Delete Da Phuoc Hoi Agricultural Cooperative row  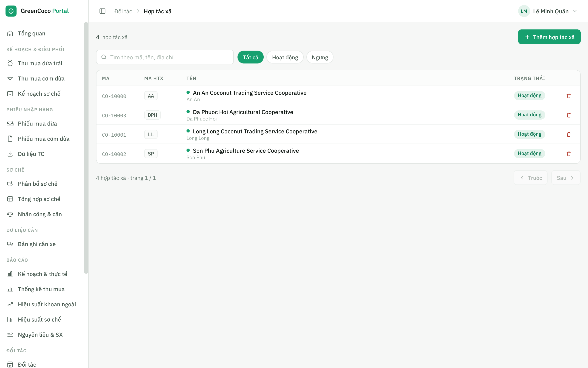pos(568,115)
